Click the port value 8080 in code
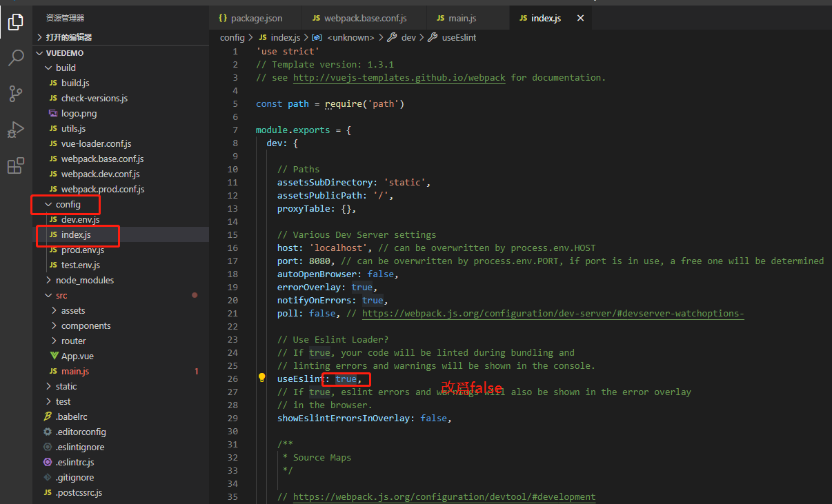This screenshot has width=832, height=504. [x=319, y=261]
